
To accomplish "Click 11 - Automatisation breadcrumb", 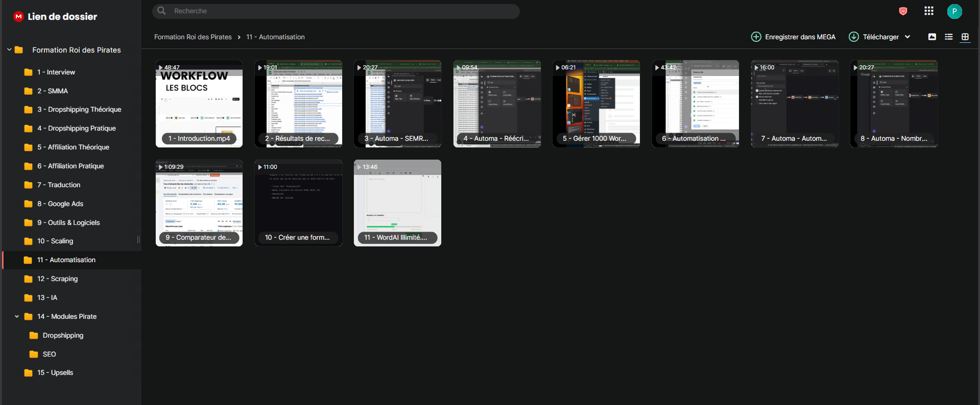I will (275, 37).
